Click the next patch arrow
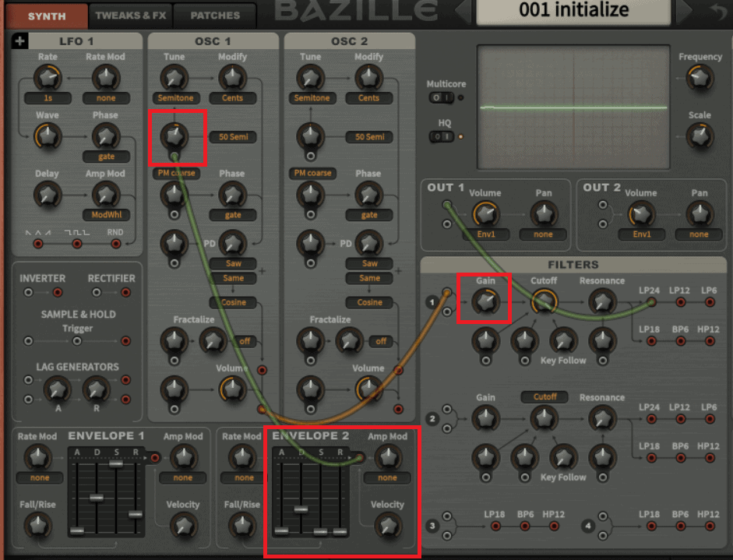The height and width of the screenshot is (560, 733). (685, 12)
